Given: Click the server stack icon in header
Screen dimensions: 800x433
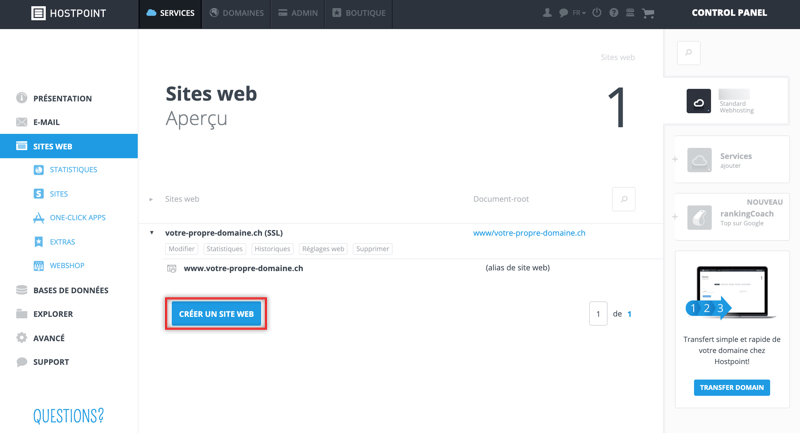Looking at the screenshot, I should tap(630, 13).
